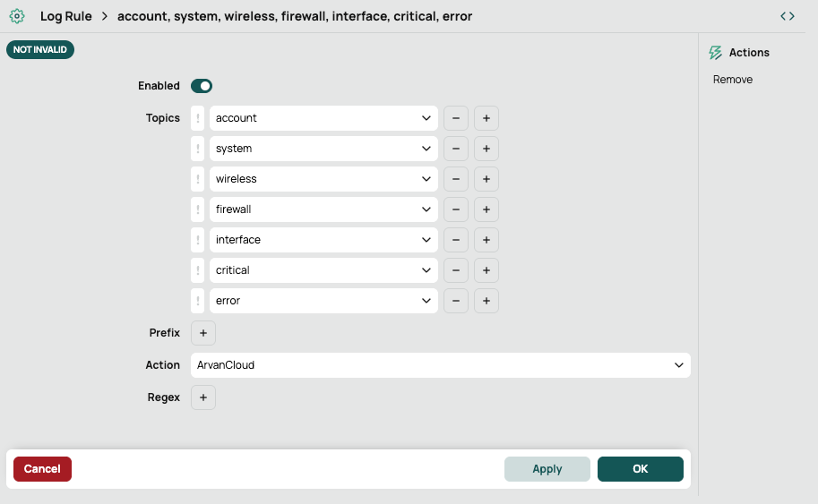The width and height of the screenshot is (818, 504).
Task: Add a Prefix value with plus
Action: point(203,333)
